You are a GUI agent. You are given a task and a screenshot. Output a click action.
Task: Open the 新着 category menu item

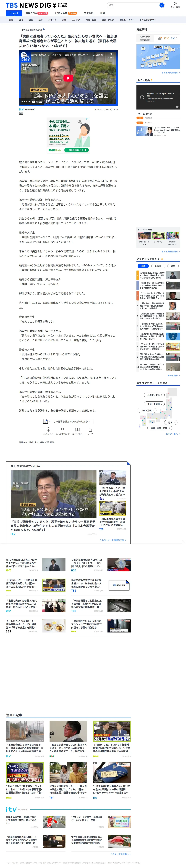[x=11, y=20]
